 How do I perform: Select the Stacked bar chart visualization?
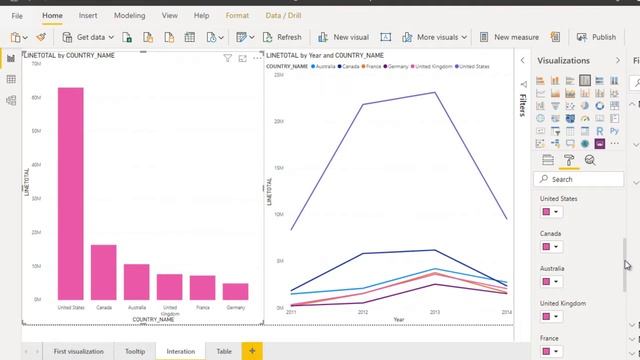[540, 80]
